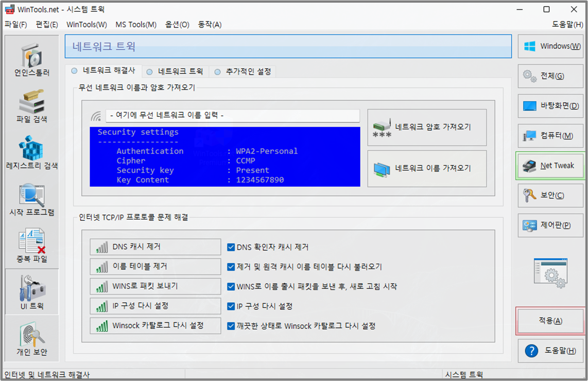Toggle 깨끗한 상태로 Winsock 카탈로그 checkbox
Viewport: 588px width, 381px height.
[231, 326]
